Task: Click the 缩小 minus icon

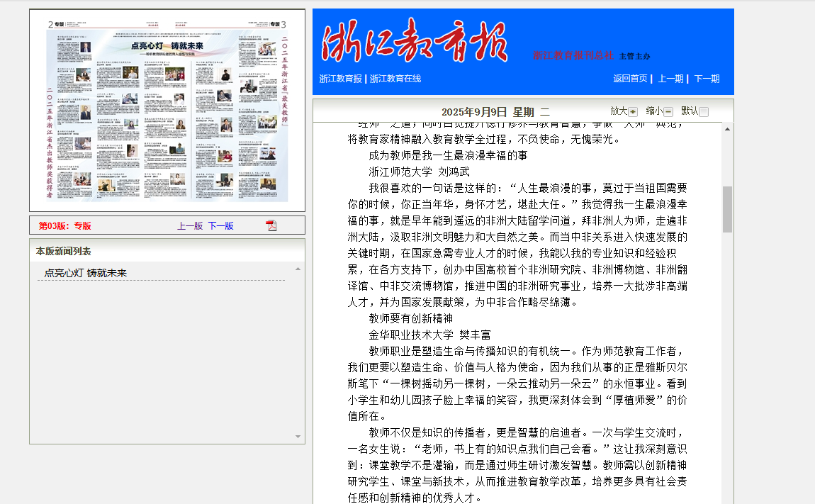Action: point(668,112)
